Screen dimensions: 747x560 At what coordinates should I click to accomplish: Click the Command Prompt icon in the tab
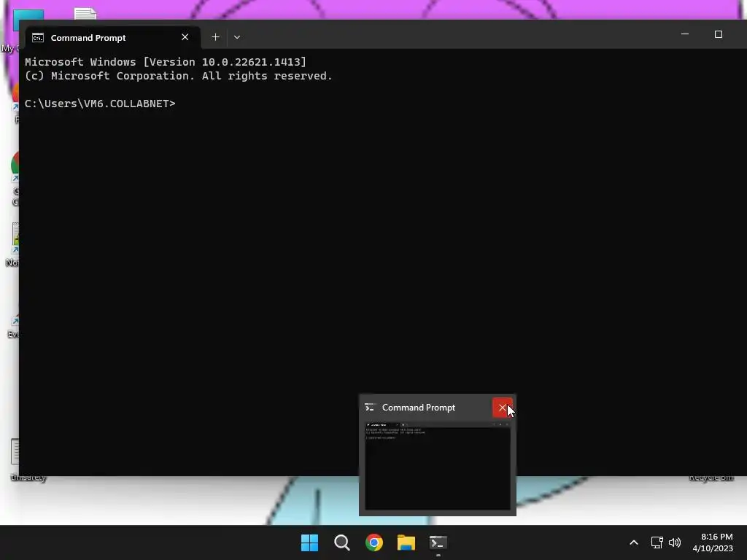click(38, 38)
